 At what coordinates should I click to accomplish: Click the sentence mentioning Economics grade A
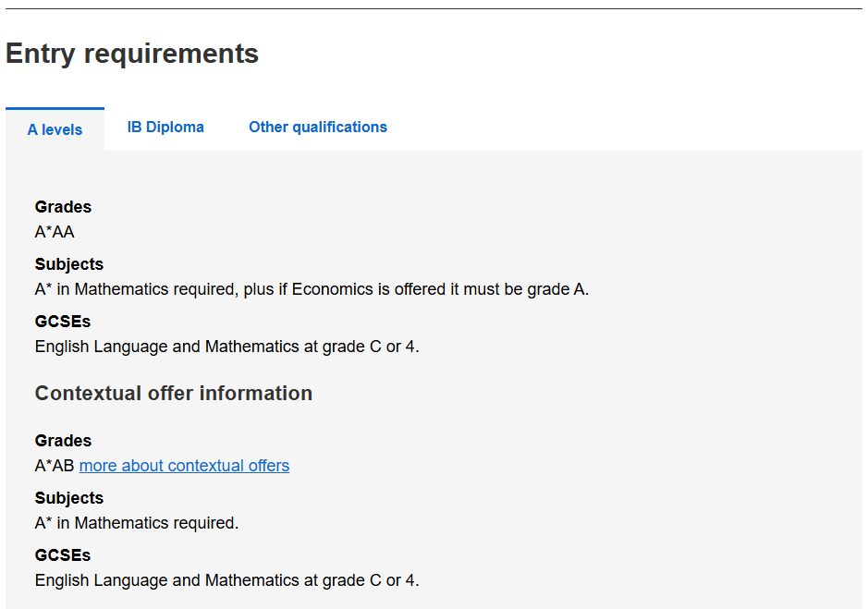click(x=312, y=289)
